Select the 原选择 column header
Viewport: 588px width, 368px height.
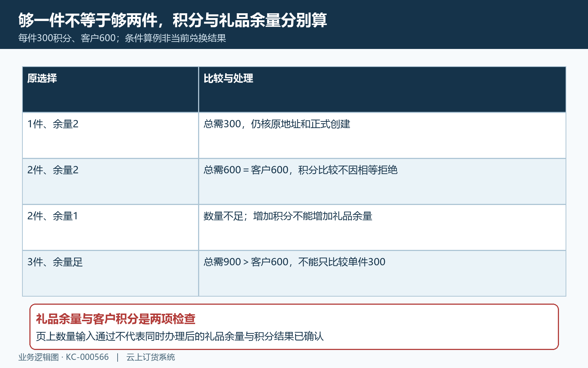[x=110, y=89]
